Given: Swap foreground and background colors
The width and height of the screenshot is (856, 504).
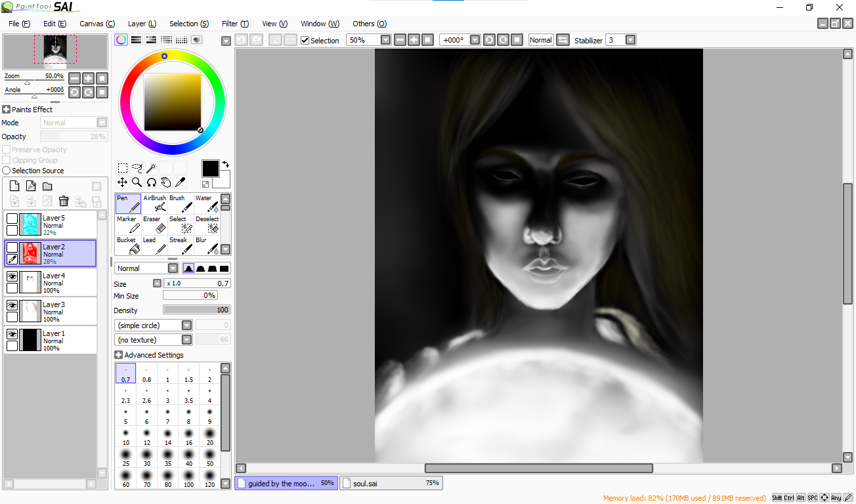Looking at the screenshot, I should [225, 165].
